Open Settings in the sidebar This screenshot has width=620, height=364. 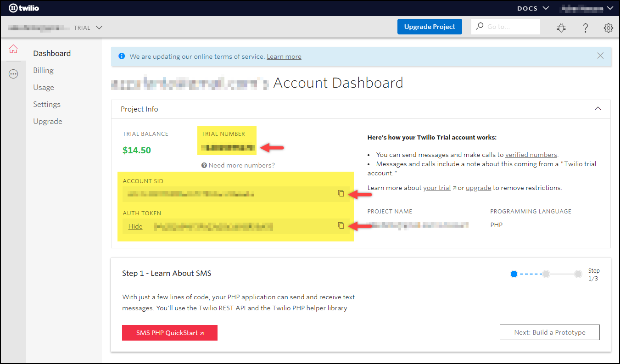pyautogui.click(x=47, y=104)
